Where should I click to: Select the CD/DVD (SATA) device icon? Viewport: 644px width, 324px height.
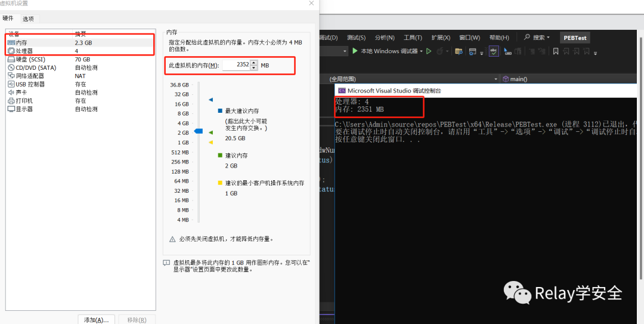[11, 67]
